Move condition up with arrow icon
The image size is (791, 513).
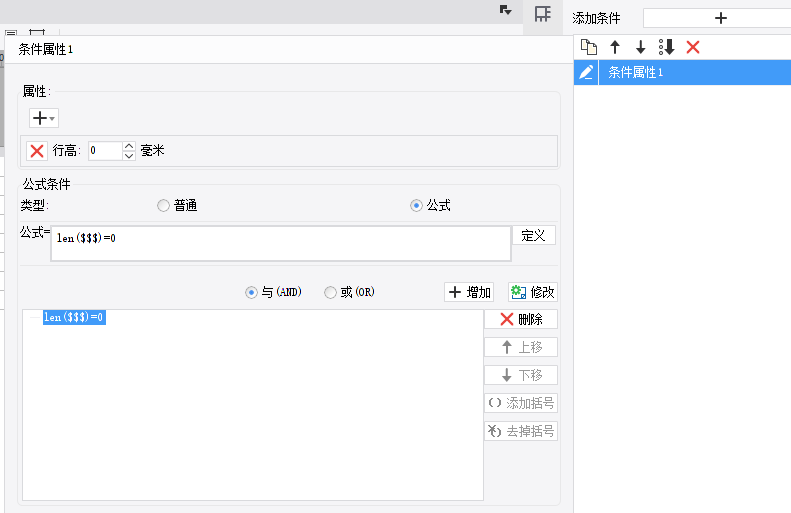pos(614,47)
